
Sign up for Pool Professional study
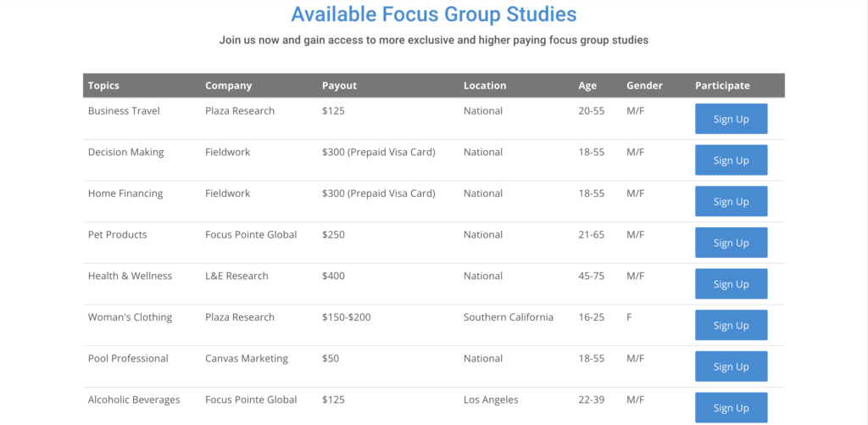point(732,366)
